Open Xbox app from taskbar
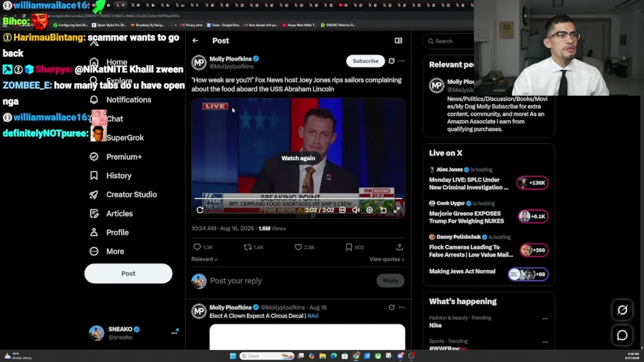This screenshot has height=362, width=644. coord(378,356)
